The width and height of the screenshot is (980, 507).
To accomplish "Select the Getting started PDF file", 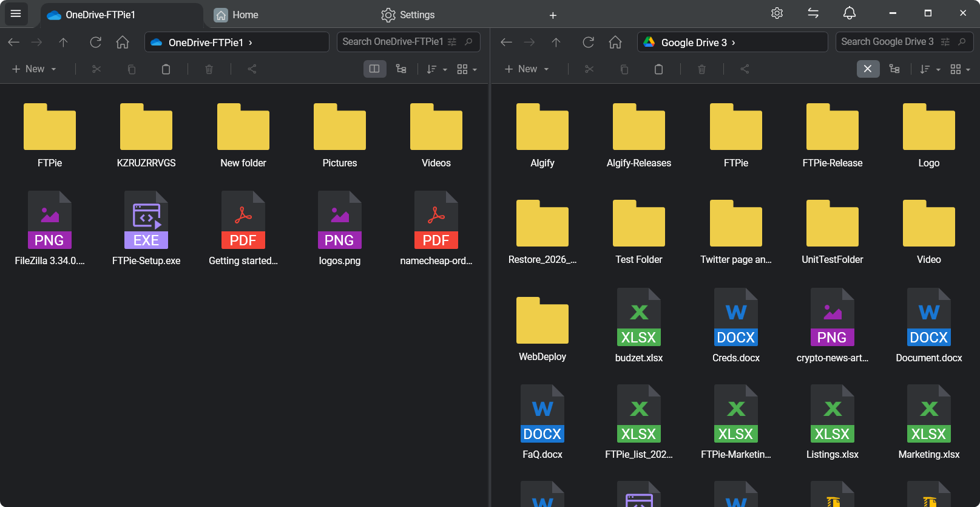I will 243,228.
